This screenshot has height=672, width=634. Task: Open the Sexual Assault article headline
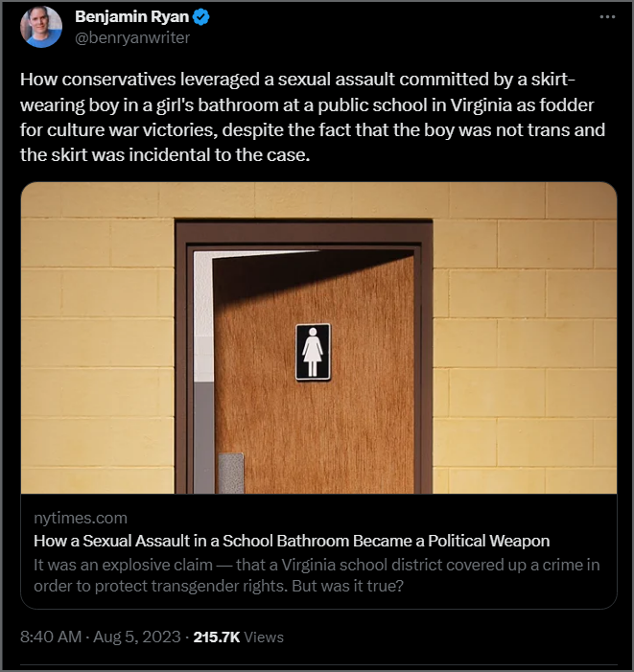click(x=292, y=541)
